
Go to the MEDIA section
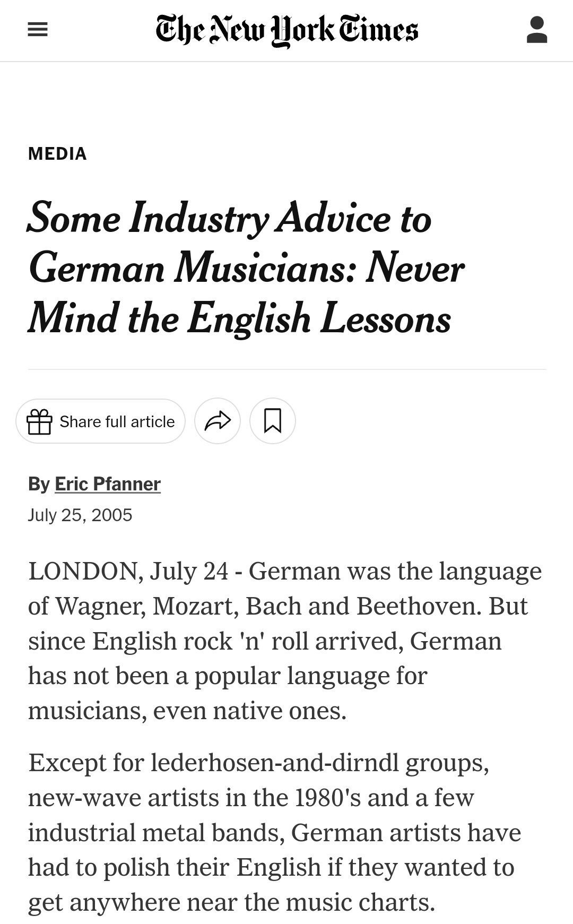pos(57,154)
